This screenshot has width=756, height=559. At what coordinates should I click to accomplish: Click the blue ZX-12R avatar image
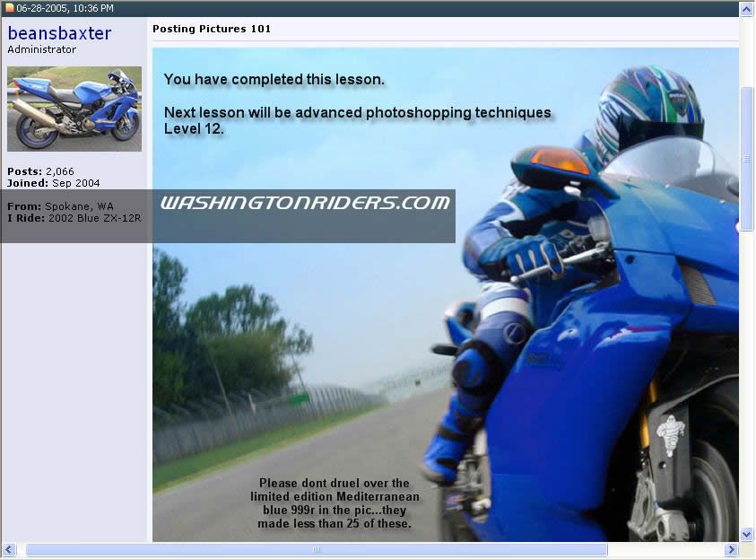click(x=74, y=109)
